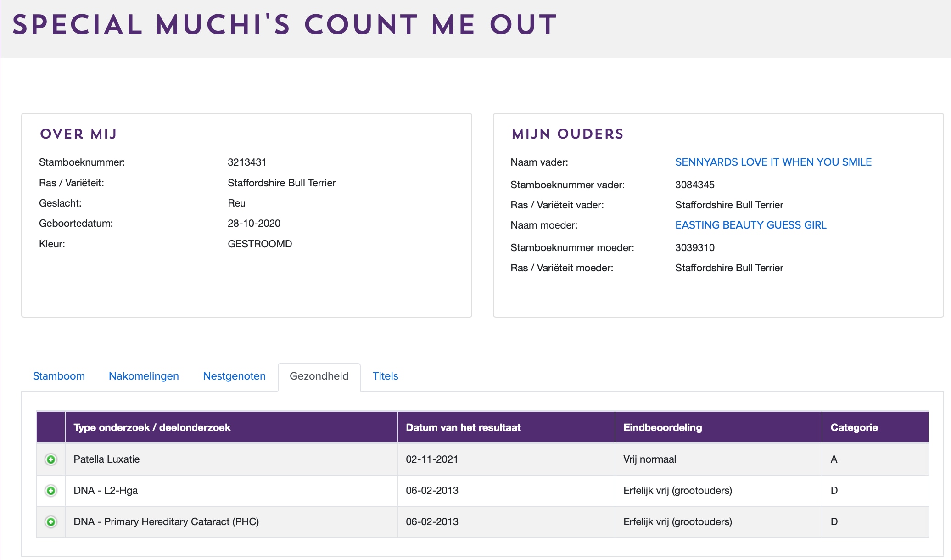Viewport: 951px width, 560px height.
Task: Expand the Primary Hereditary Cataract row
Action: point(51,522)
